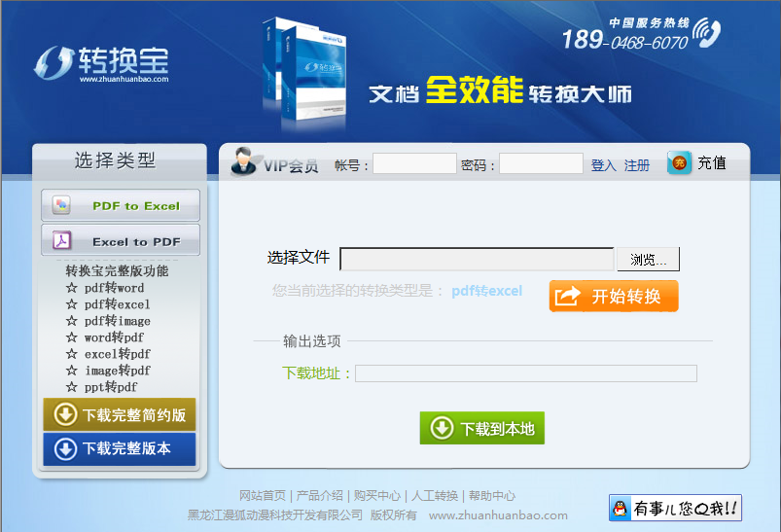This screenshot has width=781, height=532.
Task: Click the VIP会员 avatar icon
Action: point(245,161)
